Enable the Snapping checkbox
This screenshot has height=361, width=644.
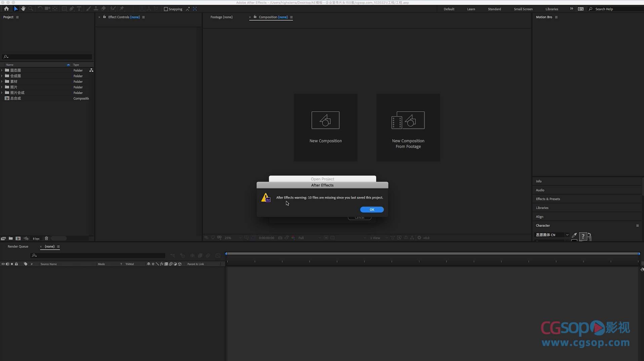[166, 9]
